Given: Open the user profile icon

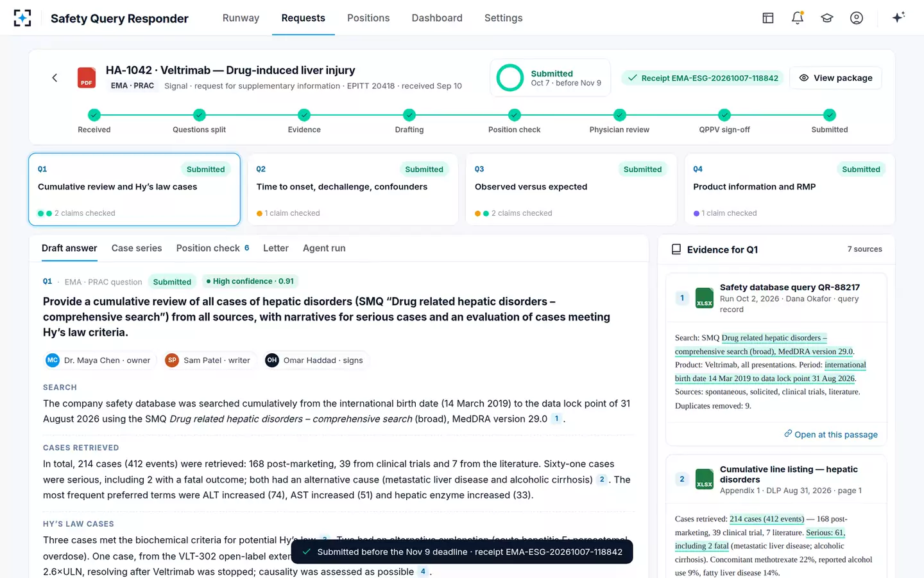Looking at the screenshot, I should [857, 18].
